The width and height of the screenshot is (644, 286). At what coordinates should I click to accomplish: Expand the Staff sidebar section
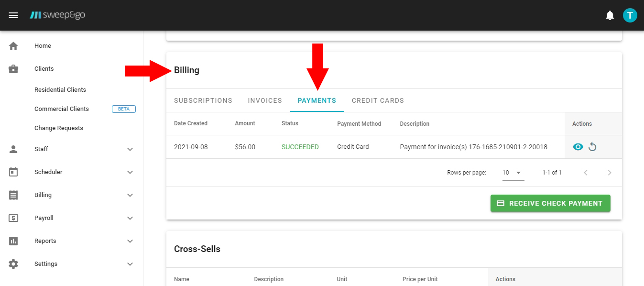[130, 149]
